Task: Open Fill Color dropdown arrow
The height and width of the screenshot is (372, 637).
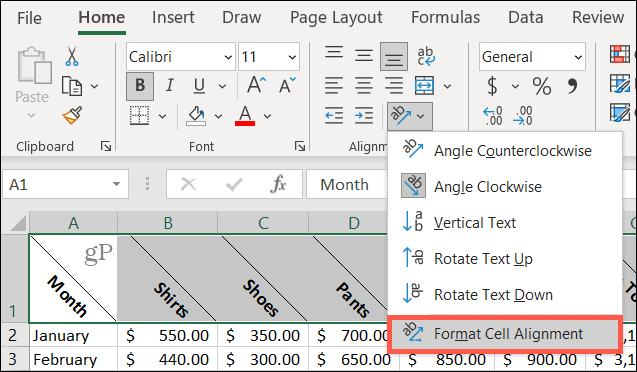Action: pos(219,117)
